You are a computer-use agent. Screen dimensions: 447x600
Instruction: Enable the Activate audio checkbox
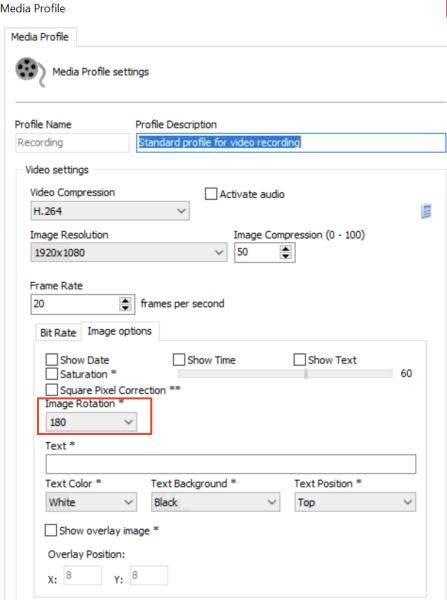211,194
